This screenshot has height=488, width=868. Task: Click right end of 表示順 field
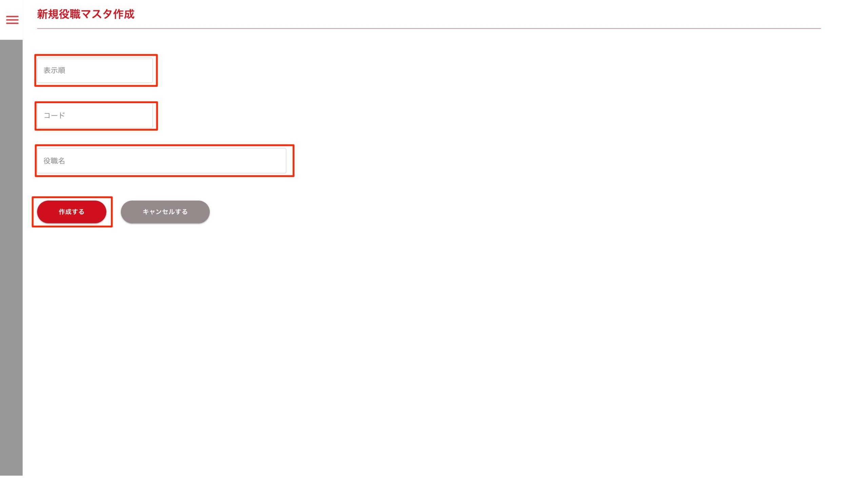click(x=146, y=70)
